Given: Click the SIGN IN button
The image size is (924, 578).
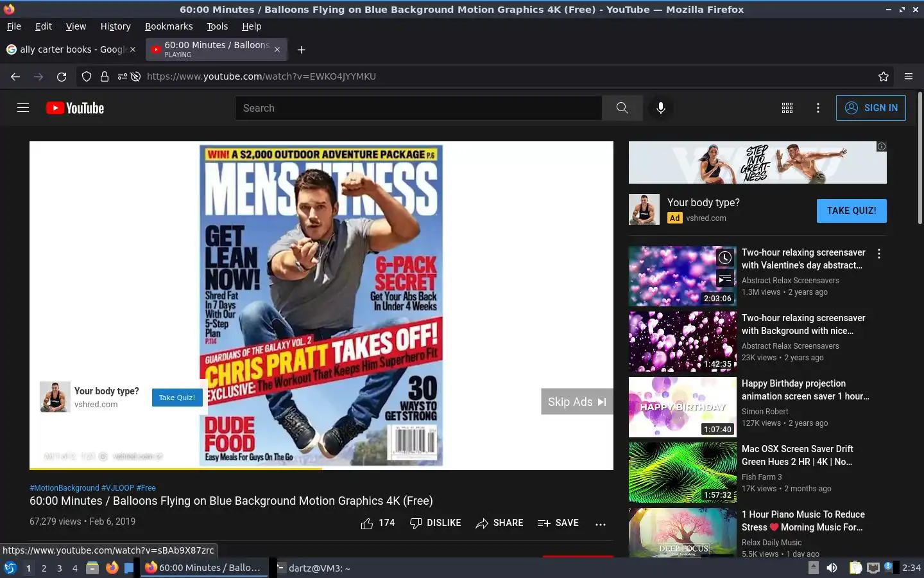Looking at the screenshot, I should 871,108.
